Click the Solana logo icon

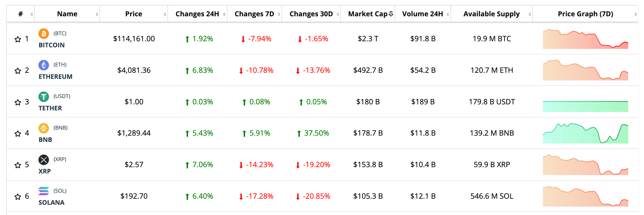(44, 191)
